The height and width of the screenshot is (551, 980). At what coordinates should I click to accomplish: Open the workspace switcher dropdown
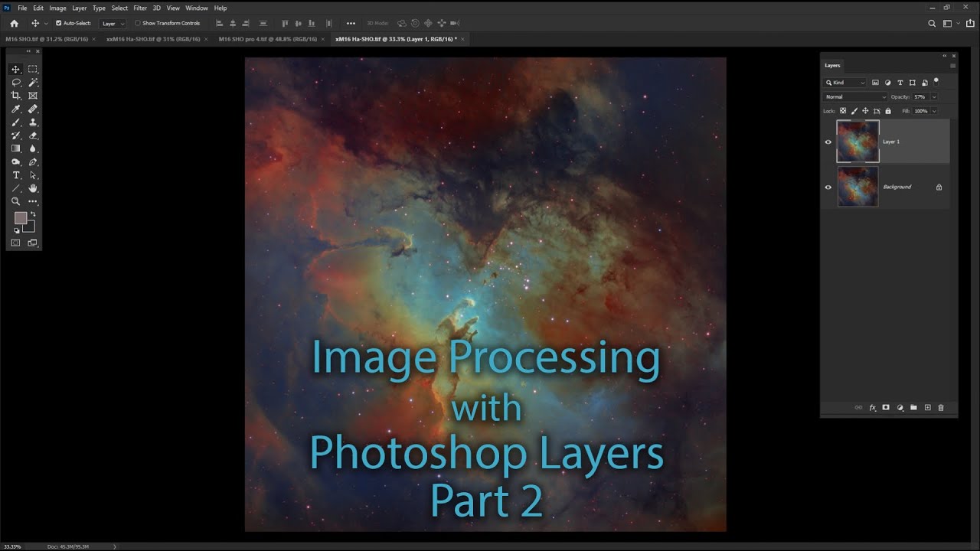(950, 24)
